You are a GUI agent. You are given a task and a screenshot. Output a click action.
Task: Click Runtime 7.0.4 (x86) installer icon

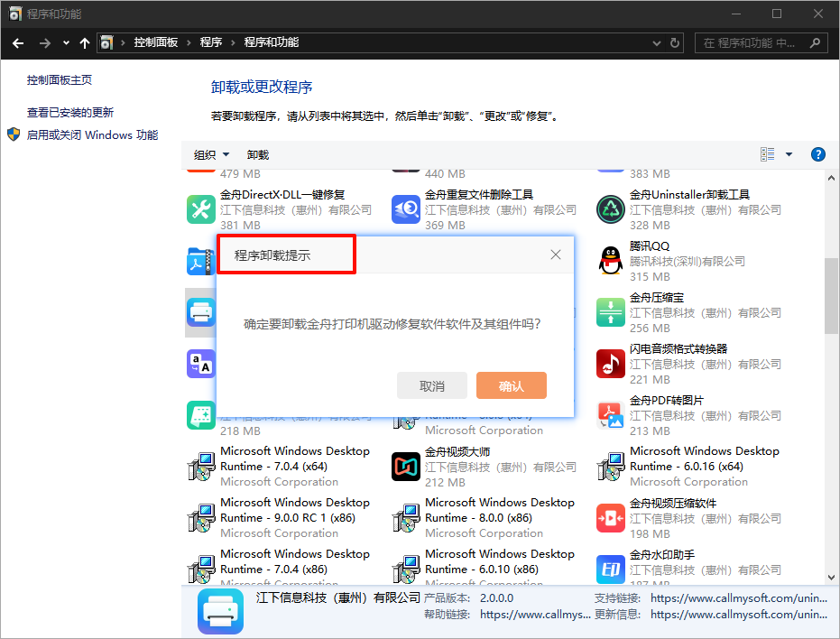[201, 570]
